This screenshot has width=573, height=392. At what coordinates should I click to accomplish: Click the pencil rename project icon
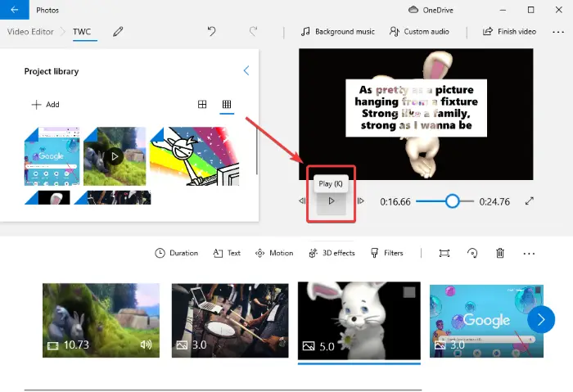pyautogui.click(x=118, y=32)
